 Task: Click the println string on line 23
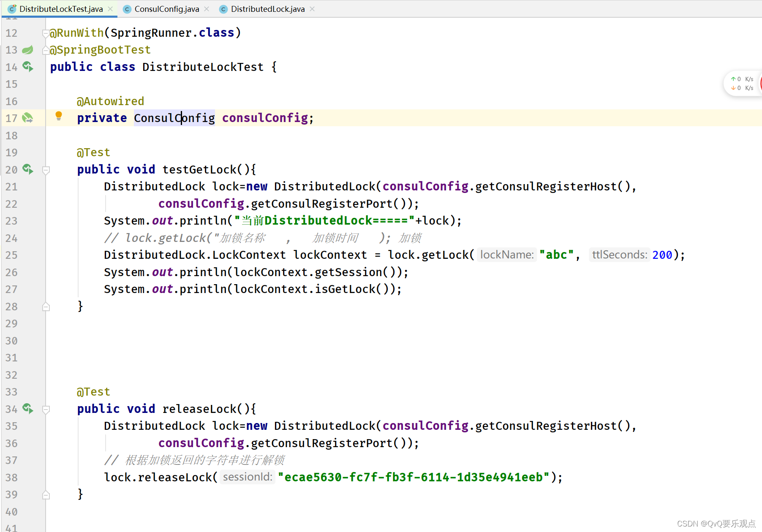pos(324,220)
